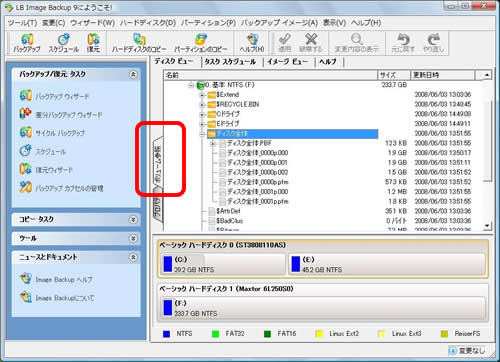The image size is (500, 362).
Task: Sort by the サイズ column header
Action: (x=394, y=75)
